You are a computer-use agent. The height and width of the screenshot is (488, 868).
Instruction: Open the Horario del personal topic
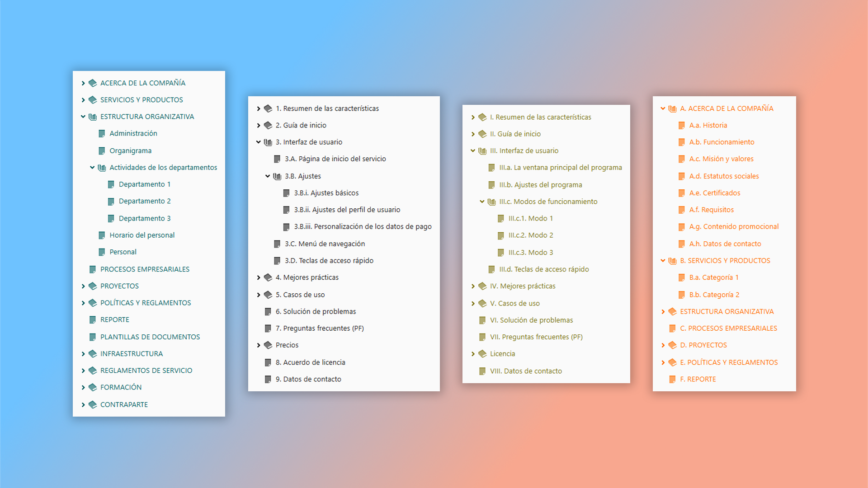[142, 235]
